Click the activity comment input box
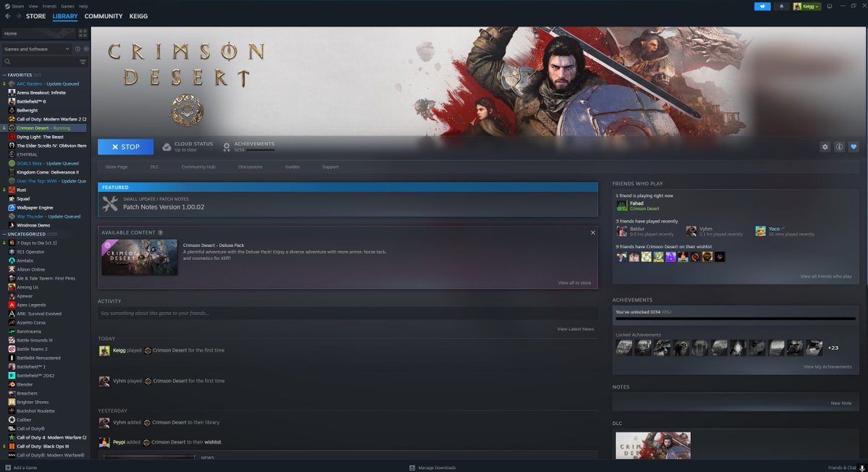This screenshot has width=868, height=472. click(x=348, y=313)
